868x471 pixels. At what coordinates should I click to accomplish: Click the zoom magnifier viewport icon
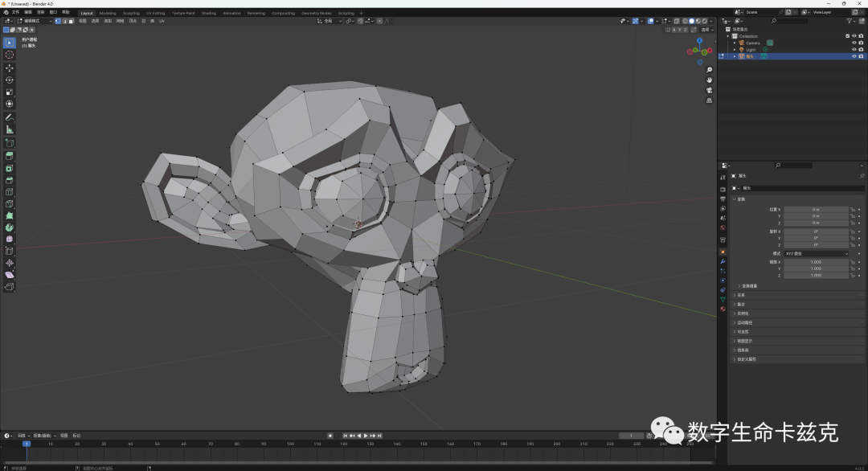[x=709, y=70]
